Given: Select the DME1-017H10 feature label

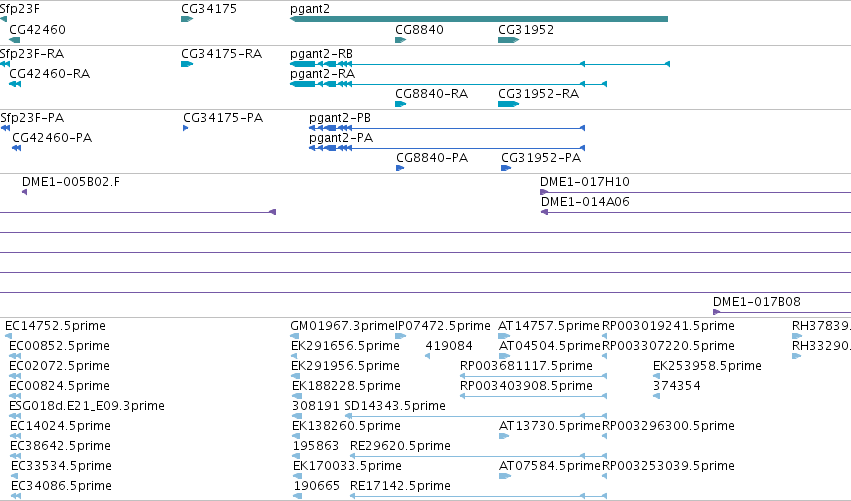Looking at the screenshot, I should click(x=585, y=182).
